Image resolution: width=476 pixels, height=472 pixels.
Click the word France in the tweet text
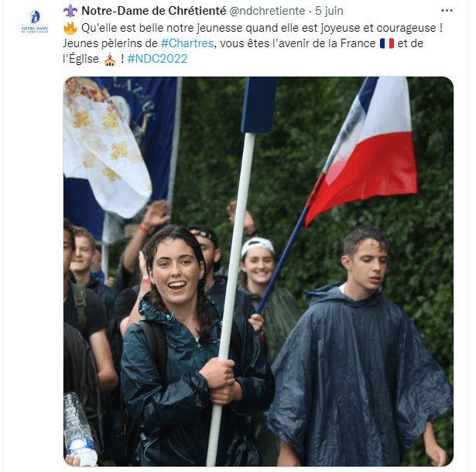click(x=358, y=43)
